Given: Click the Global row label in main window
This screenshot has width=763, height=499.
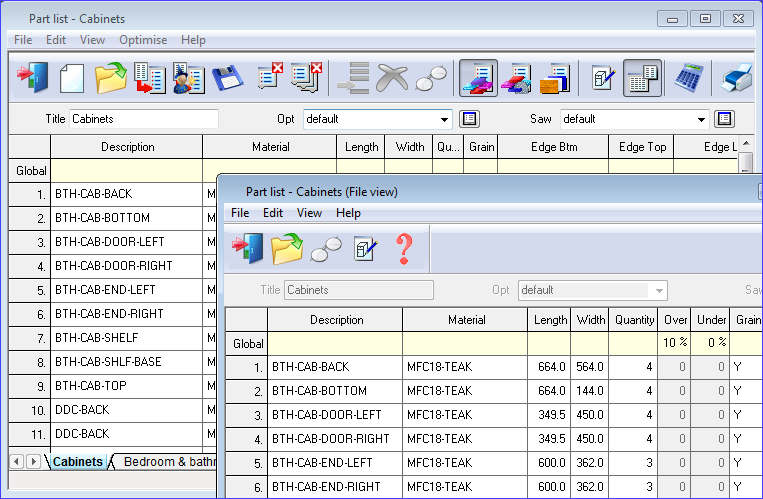Looking at the screenshot, I should tap(30, 171).
